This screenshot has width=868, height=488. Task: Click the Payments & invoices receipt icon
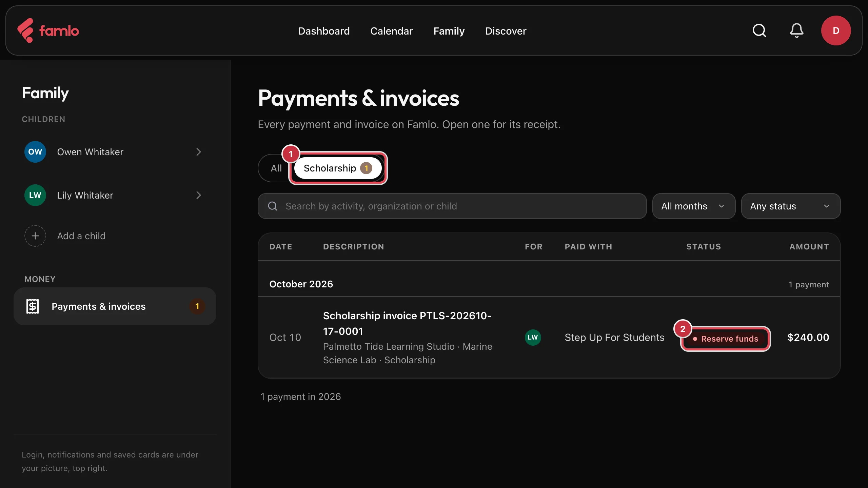point(33,306)
